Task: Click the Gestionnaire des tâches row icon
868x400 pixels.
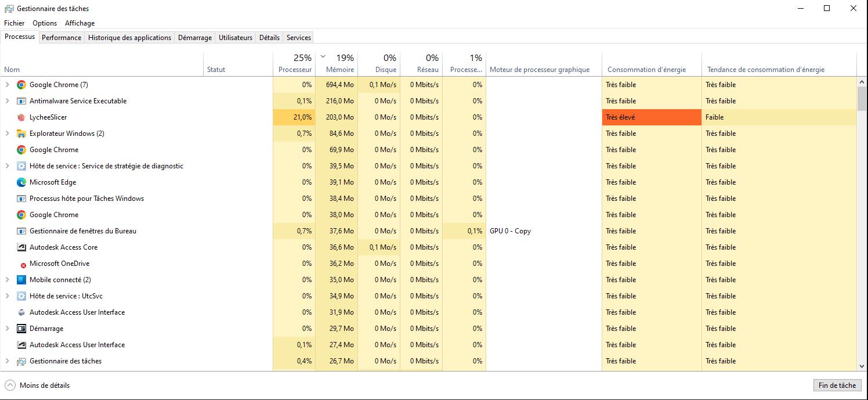Action: click(21, 361)
